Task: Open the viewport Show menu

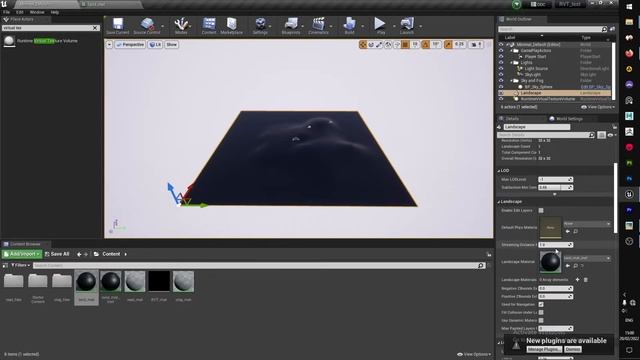Action: pyautogui.click(x=171, y=44)
